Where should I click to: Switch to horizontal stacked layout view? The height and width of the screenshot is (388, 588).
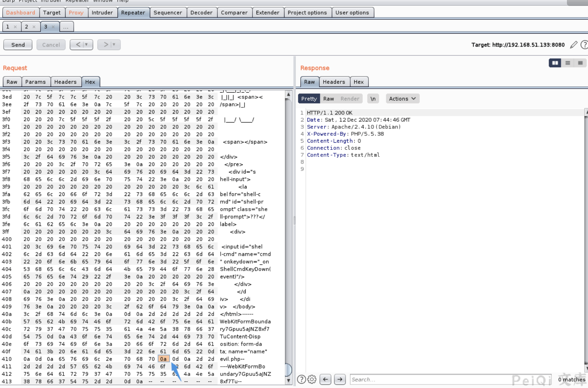click(568, 63)
